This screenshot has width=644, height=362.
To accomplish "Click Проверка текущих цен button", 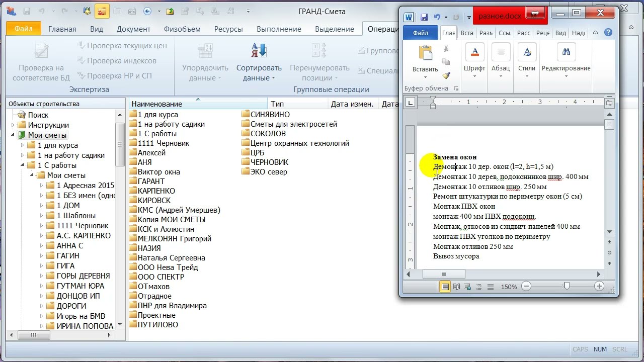I will pyautogui.click(x=122, y=46).
